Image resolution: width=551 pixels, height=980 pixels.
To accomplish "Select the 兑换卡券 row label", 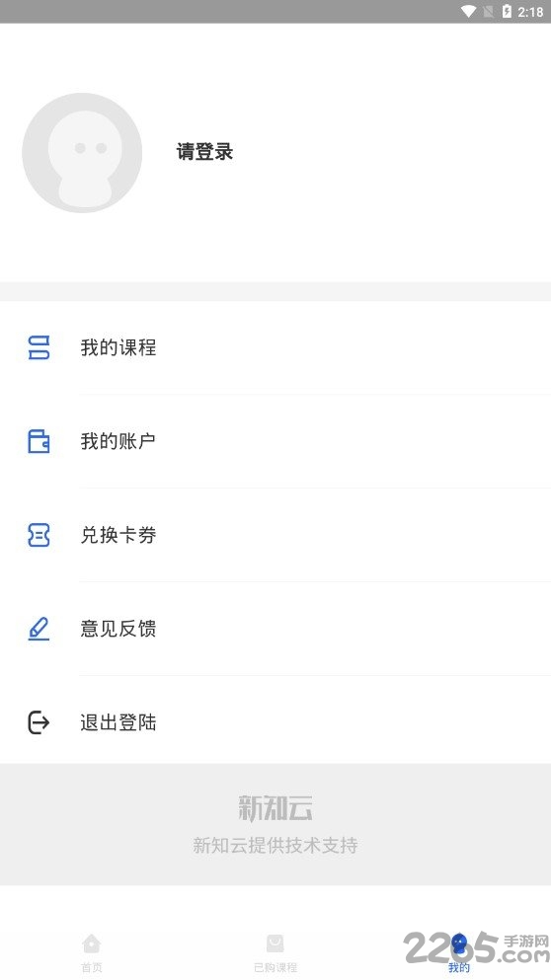I will point(118,535).
